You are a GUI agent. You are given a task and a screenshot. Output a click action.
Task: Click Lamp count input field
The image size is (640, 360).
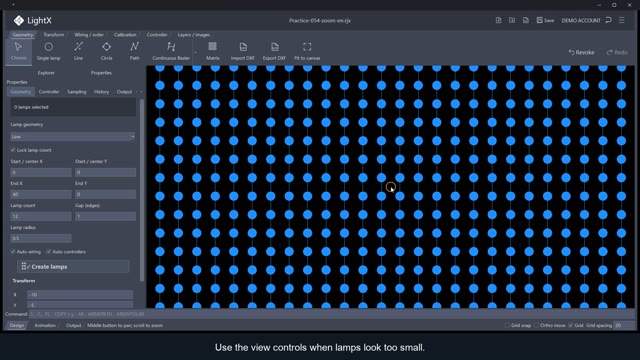pyautogui.click(x=41, y=216)
